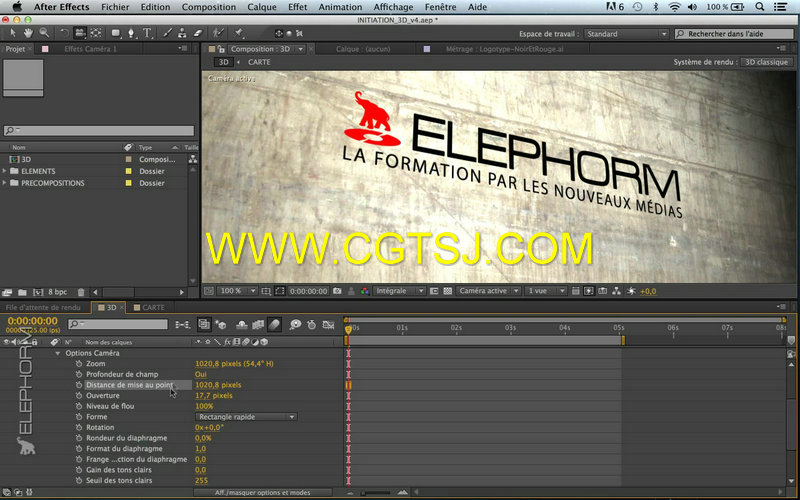This screenshot has width=800, height=500.
Task: Open the Caméra active view dropdown
Action: point(488,291)
